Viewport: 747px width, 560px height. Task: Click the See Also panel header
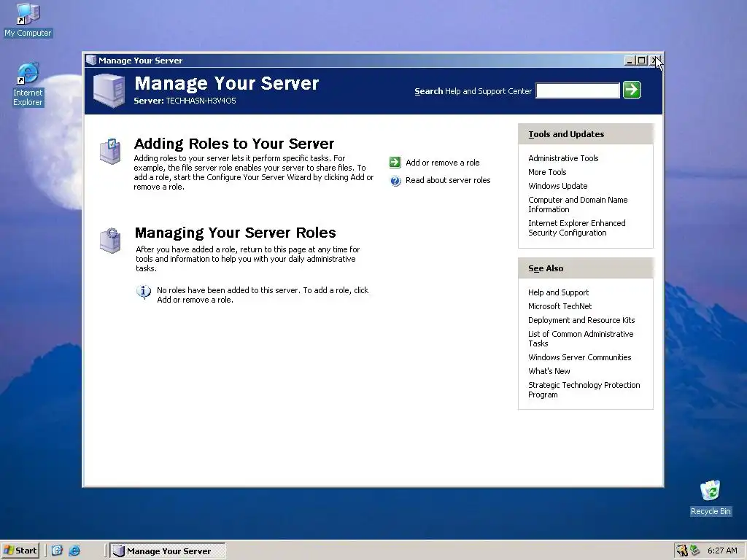[x=586, y=268]
